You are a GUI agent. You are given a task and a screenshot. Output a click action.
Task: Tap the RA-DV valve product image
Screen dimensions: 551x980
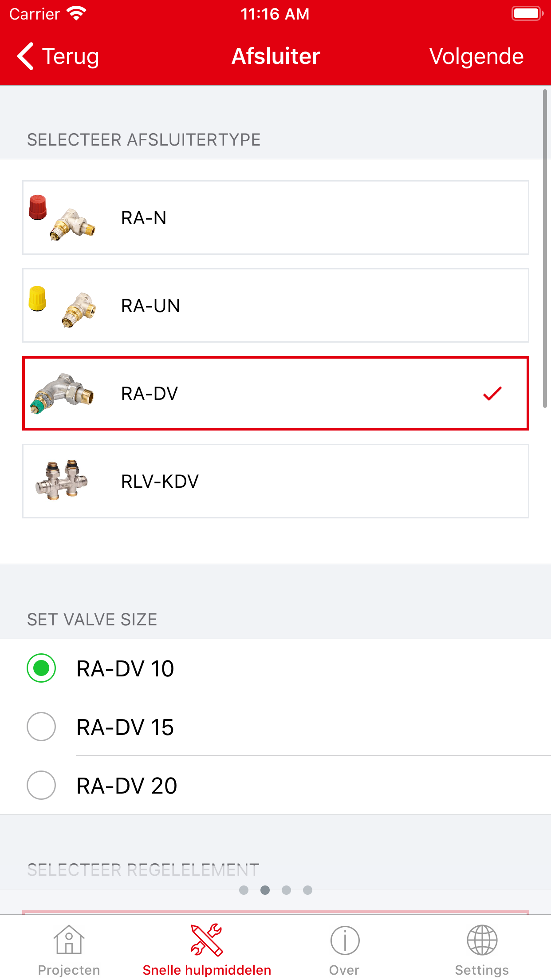(x=62, y=393)
